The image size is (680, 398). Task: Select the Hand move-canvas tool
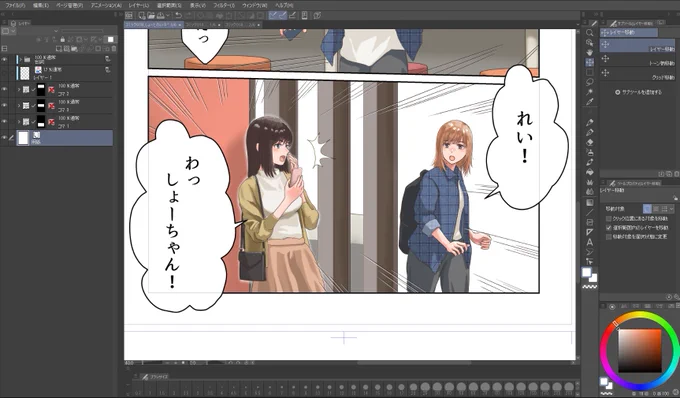[589, 52]
